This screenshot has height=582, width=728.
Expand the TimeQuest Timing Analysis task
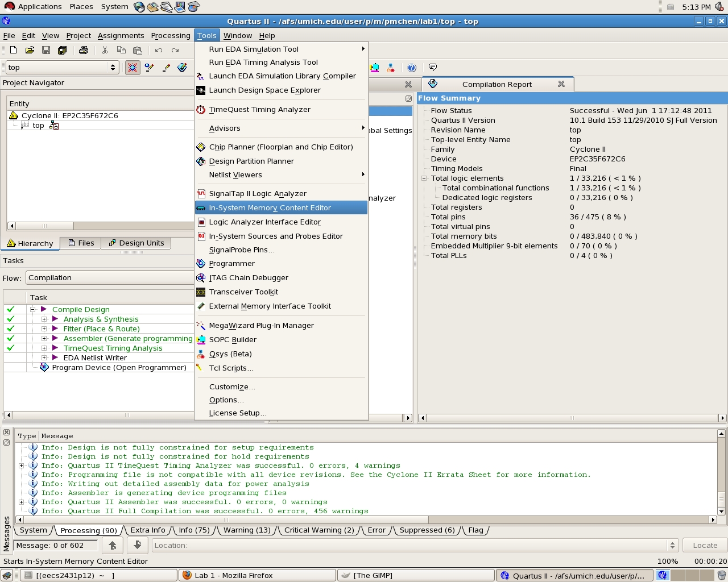point(44,348)
